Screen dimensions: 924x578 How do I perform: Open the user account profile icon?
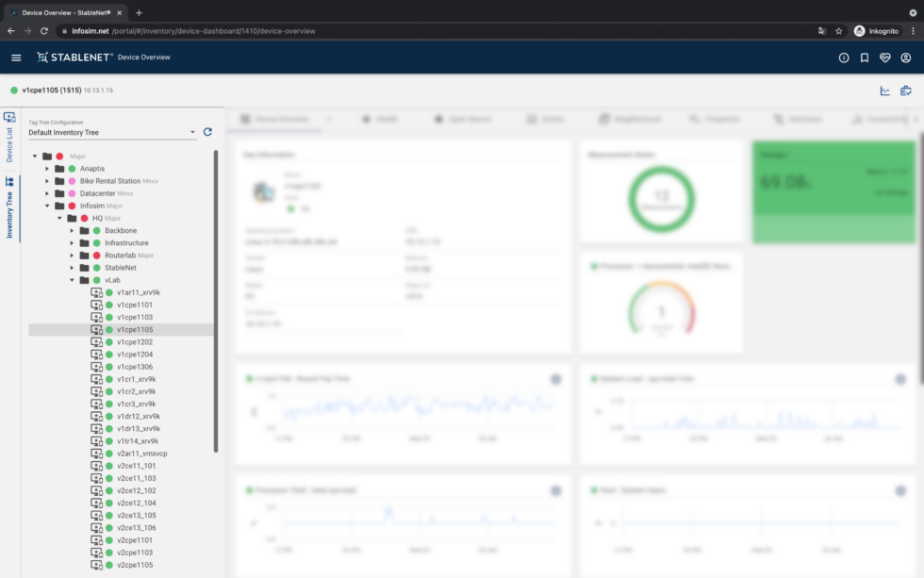[906, 58]
